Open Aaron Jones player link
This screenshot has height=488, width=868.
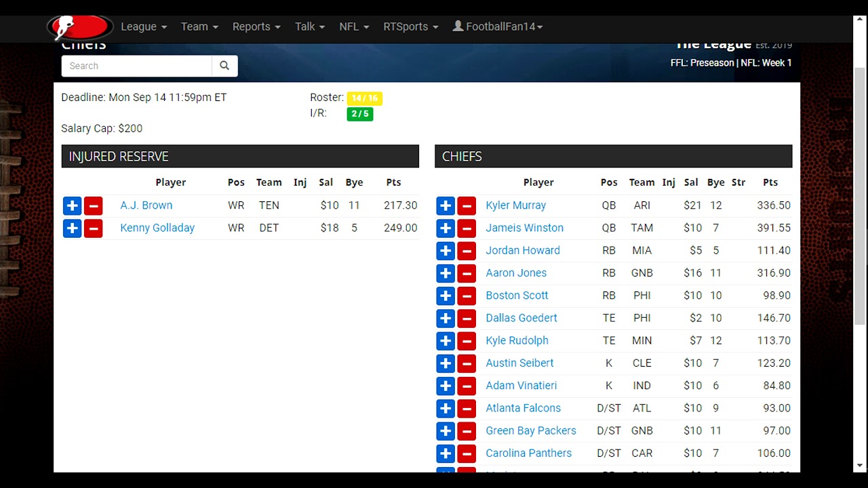(x=516, y=272)
